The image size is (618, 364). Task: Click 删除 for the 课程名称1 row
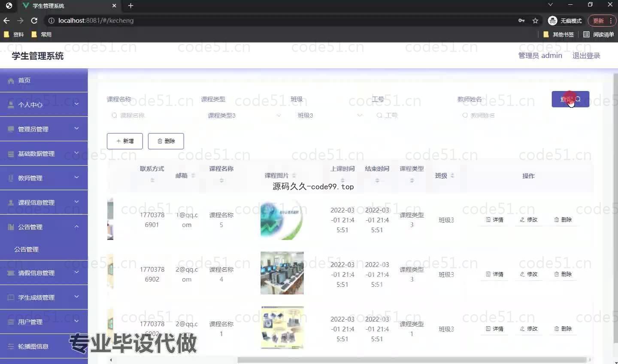click(563, 328)
